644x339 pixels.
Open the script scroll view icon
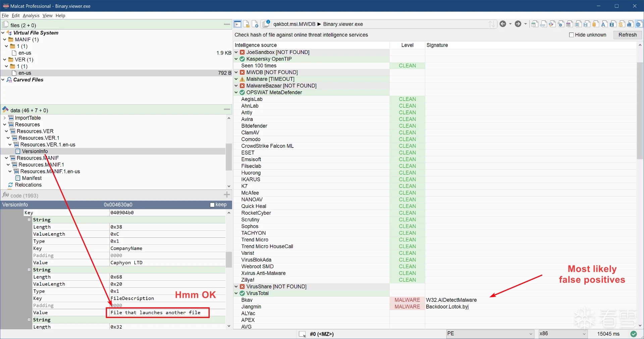pyautogui.click(x=622, y=24)
